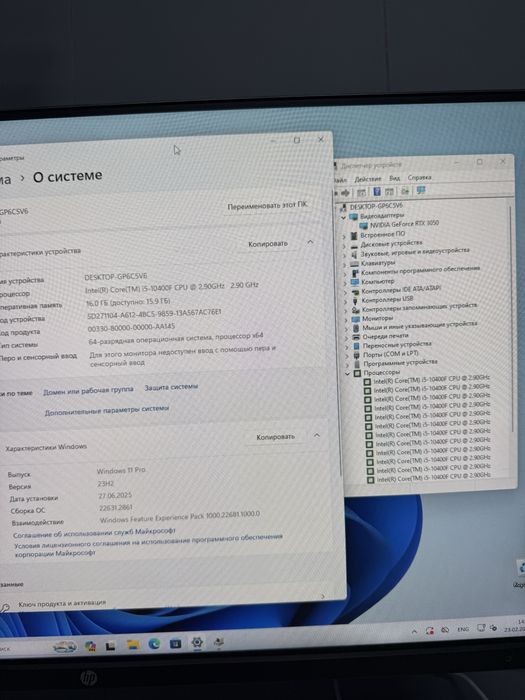Image resolution: width=525 pixels, height=700 pixels.
Task: Expand Мониторы category
Action: pos(346,319)
